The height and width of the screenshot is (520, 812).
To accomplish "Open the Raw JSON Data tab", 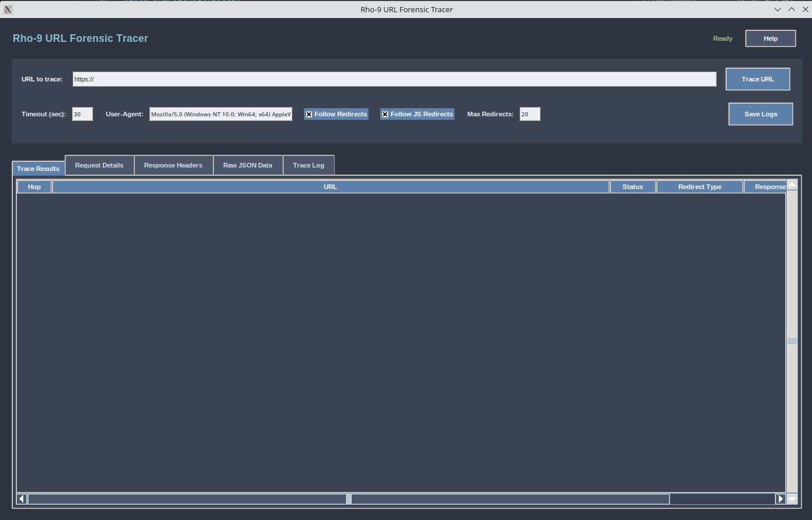I will [248, 165].
